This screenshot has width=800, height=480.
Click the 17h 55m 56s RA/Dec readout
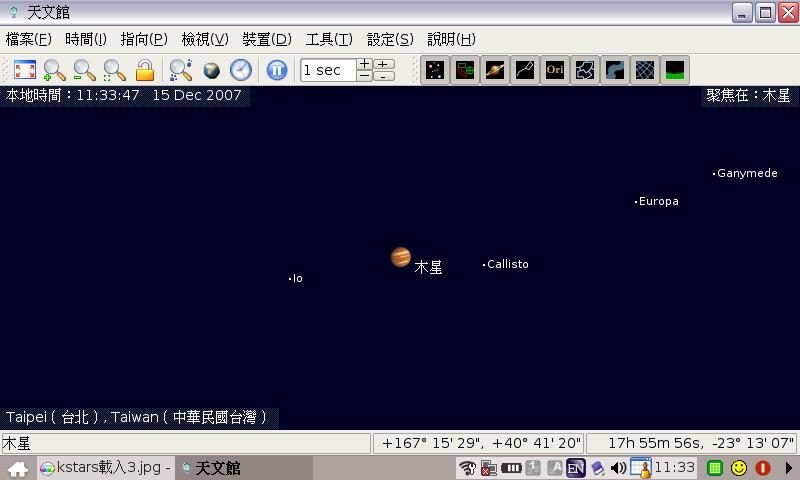tap(692, 443)
